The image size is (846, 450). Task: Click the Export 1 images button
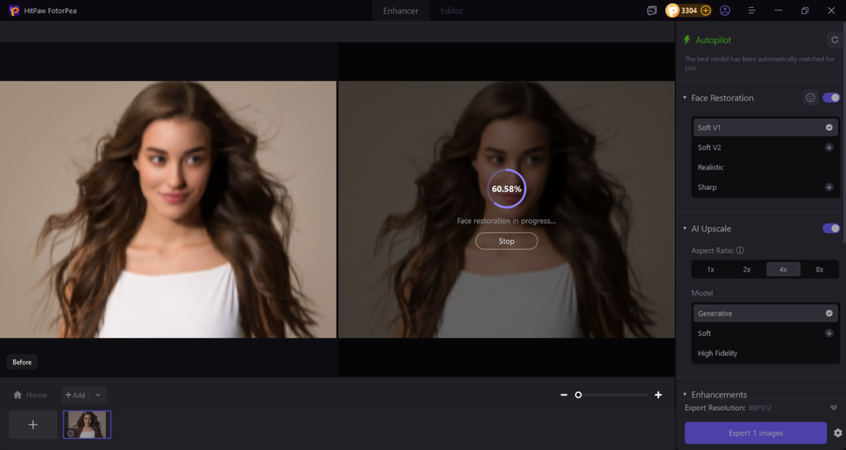tap(755, 433)
